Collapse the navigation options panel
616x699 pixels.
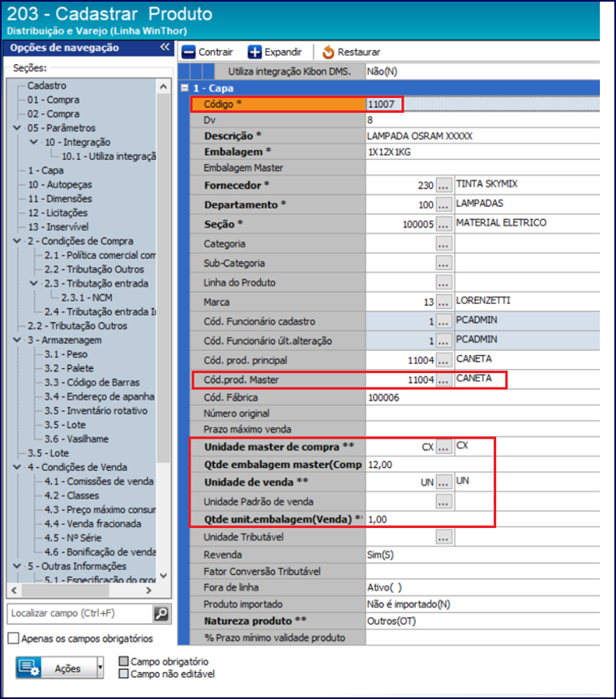click(x=165, y=47)
